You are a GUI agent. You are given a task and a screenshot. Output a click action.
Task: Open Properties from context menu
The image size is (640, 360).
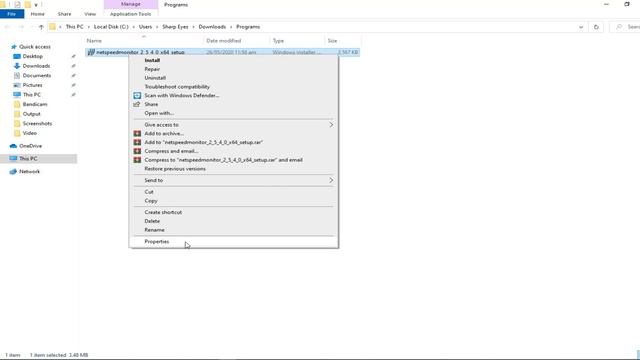(156, 242)
